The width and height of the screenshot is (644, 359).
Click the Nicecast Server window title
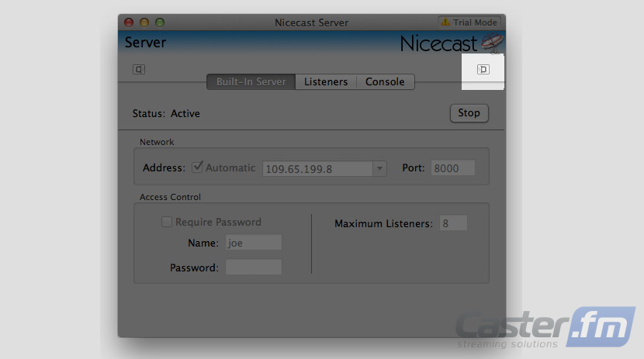click(x=311, y=22)
